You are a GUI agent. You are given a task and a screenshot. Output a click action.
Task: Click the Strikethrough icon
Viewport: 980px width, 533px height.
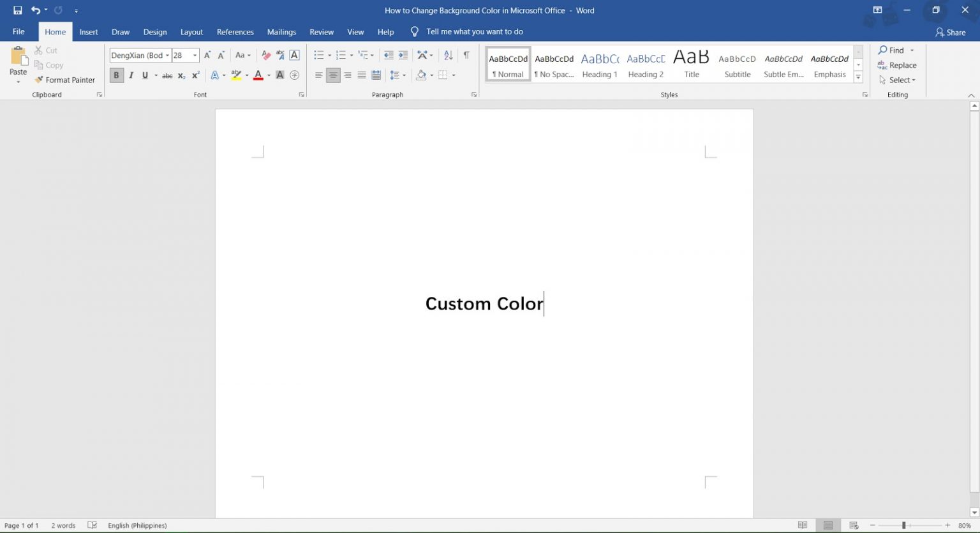coord(167,75)
